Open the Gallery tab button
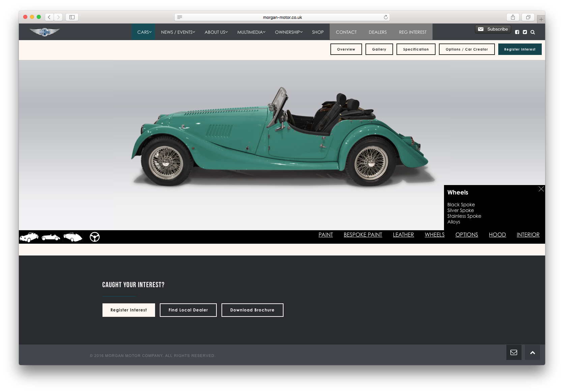 click(x=379, y=49)
